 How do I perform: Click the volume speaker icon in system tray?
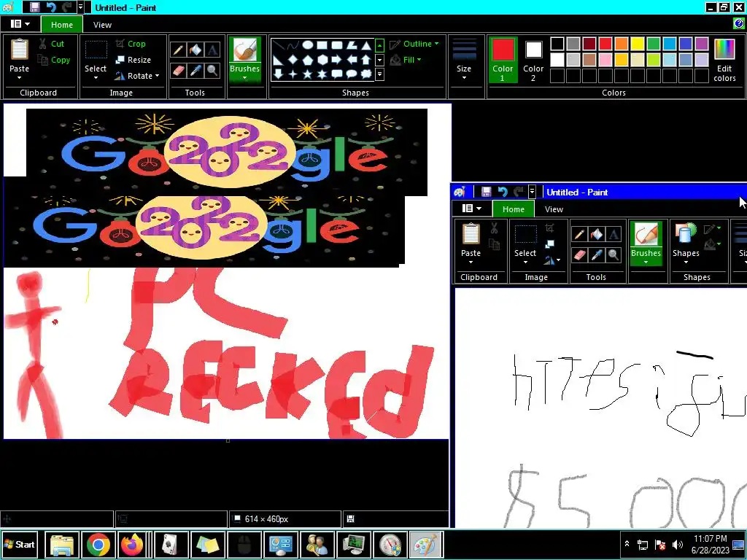pyautogui.click(x=678, y=544)
